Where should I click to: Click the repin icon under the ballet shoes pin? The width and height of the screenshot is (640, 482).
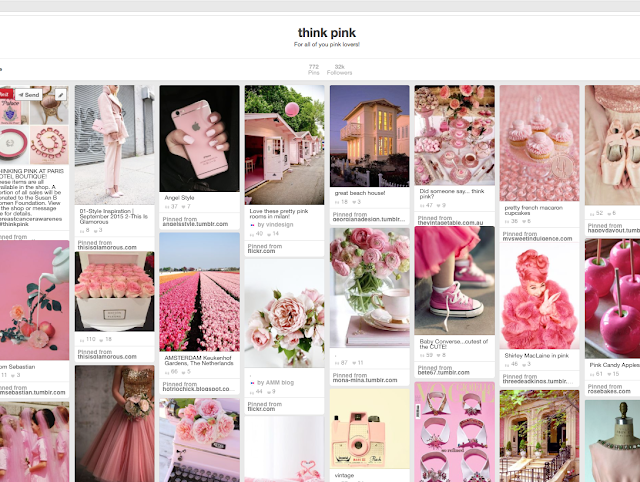(591, 213)
